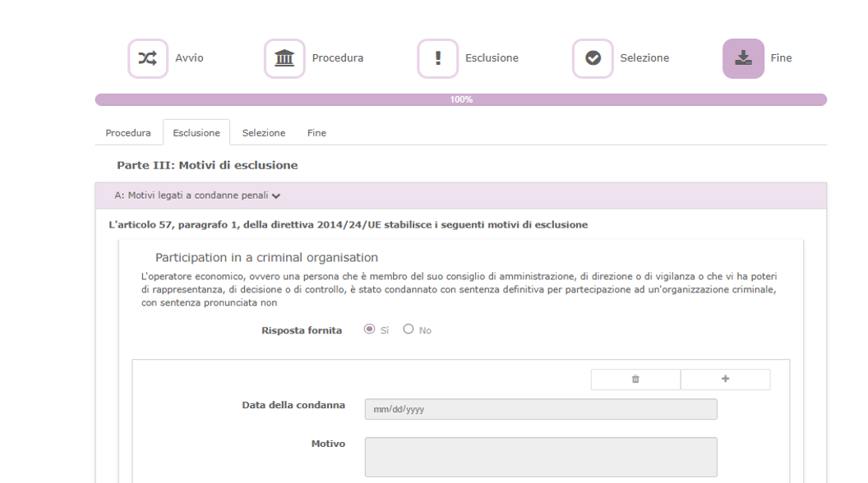
Task: Click the 'Fine' text label in step header
Action: tap(781, 58)
